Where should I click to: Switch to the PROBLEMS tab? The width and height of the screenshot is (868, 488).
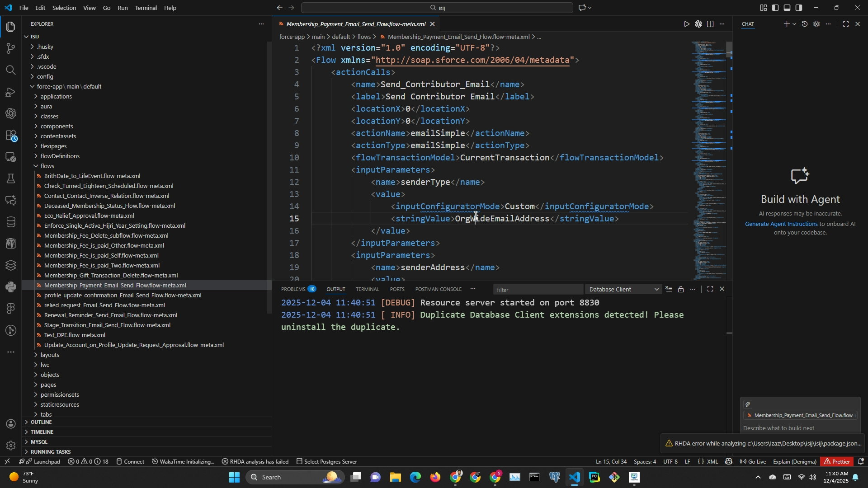293,290
